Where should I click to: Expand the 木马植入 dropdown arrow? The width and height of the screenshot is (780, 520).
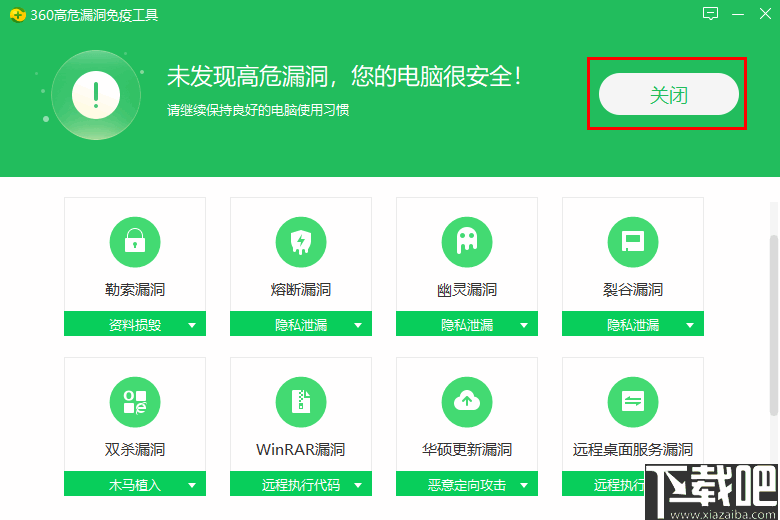(x=192, y=485)
